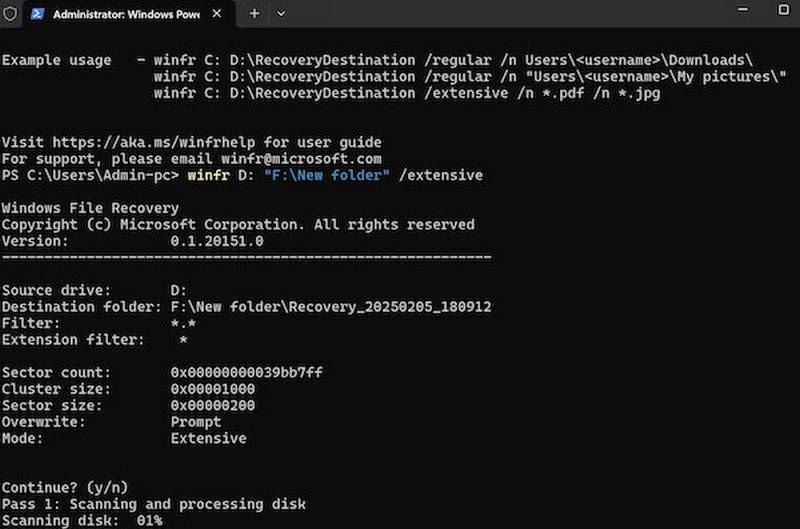Open a new tab with plus button
The width and height of the screenshot is (800, 529).
254,14
